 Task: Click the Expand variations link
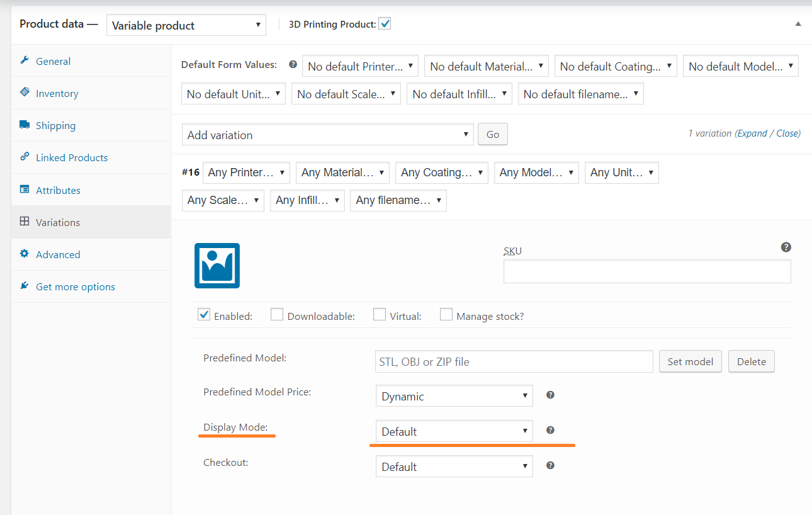click(752, 133)
